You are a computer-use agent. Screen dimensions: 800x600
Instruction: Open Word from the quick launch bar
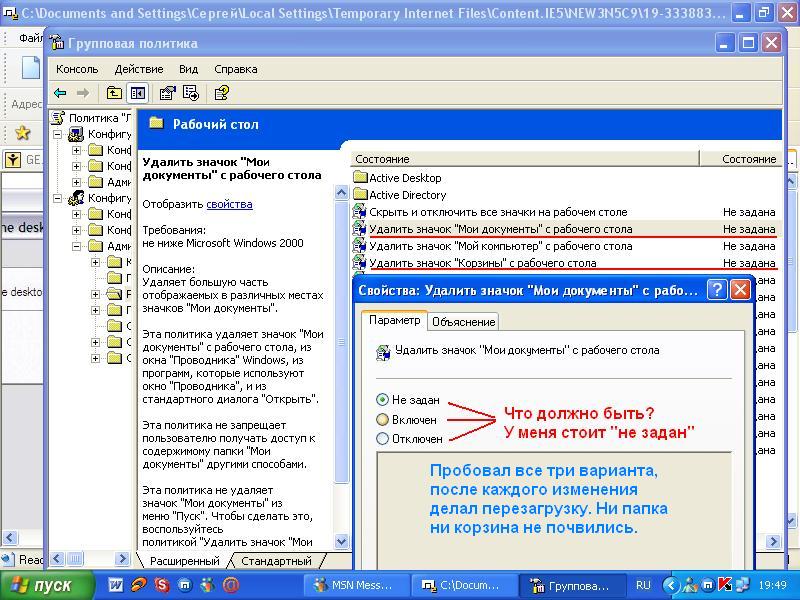(116, 585)
